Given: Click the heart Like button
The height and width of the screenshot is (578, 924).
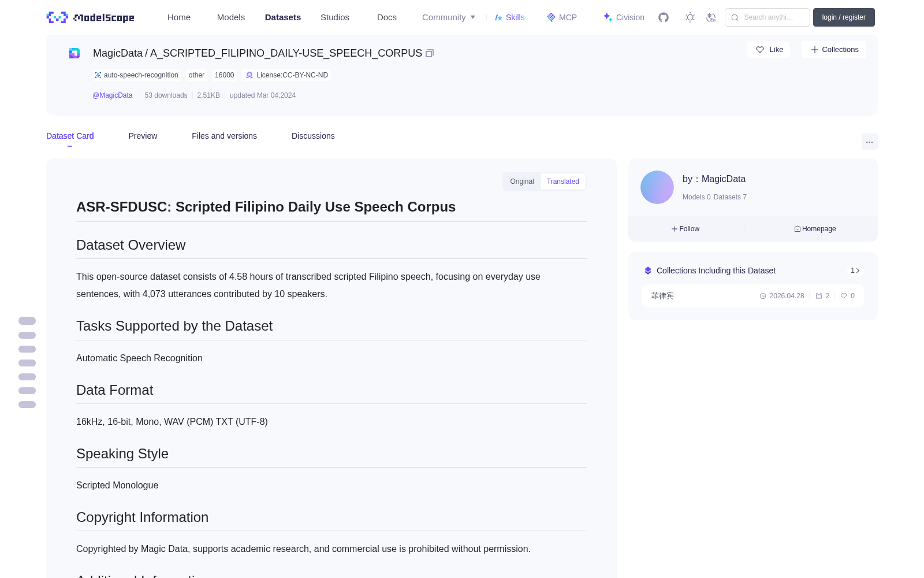Looking at the screenshot, I should (x=769, y=50).
